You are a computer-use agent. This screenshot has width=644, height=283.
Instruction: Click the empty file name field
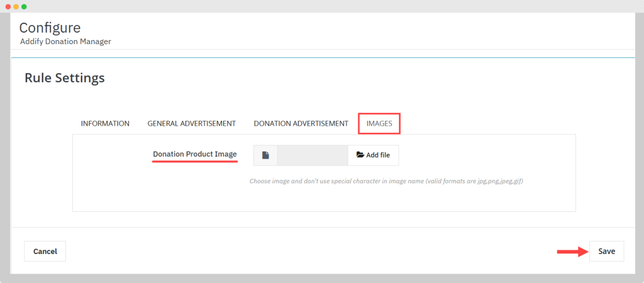(313, 155)
